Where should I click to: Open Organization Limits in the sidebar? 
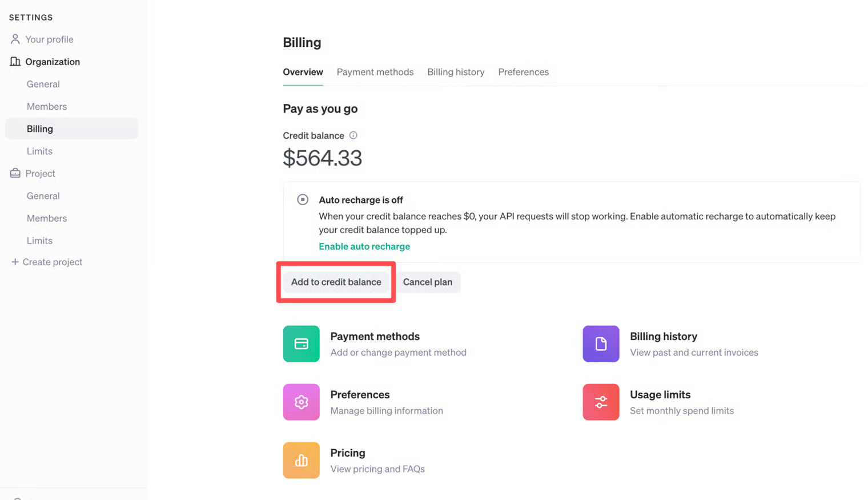pos(39,151)
